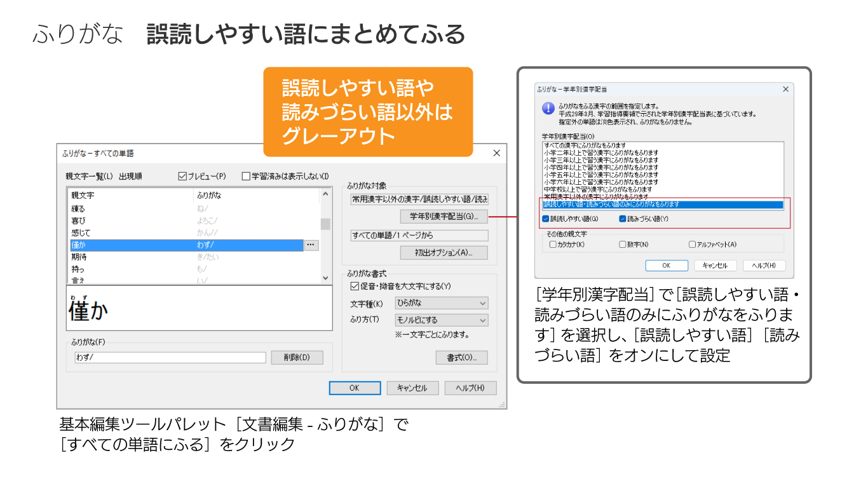
Task: Close the ふりがな-すべての単語 dialog
Action: tap(496, 153)
